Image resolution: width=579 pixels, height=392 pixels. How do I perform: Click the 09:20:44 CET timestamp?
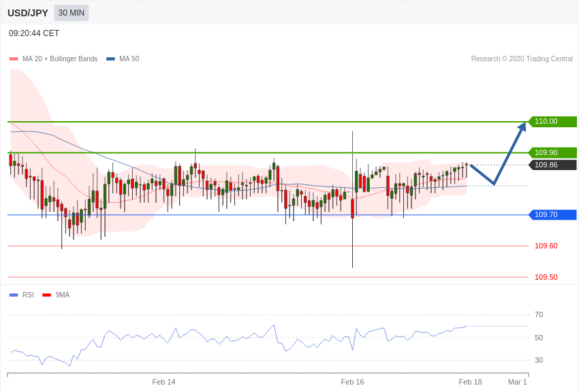[x=34, y=33]
